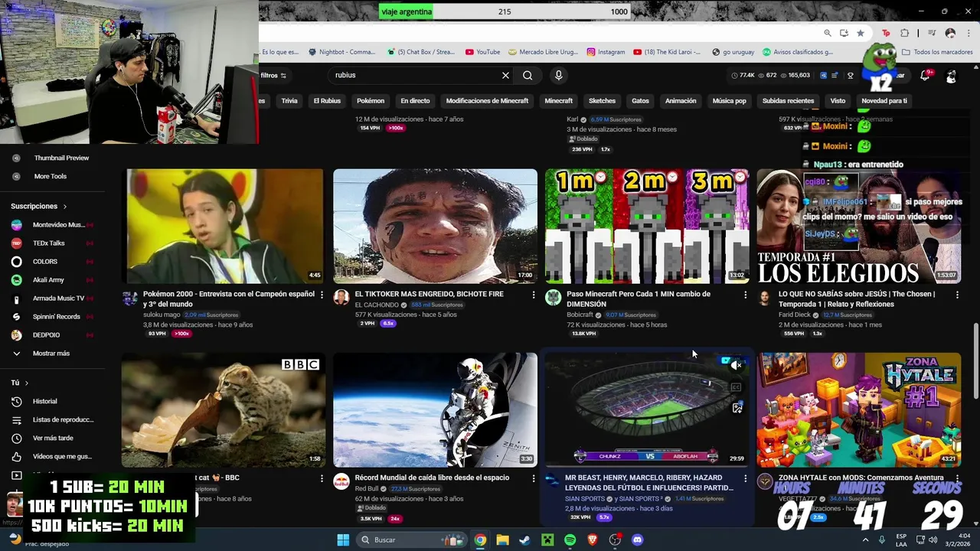The height and width of the screenshot is (551, 980).
Task: Select the Novedad para ti chip
Action: tap(884, 101)
